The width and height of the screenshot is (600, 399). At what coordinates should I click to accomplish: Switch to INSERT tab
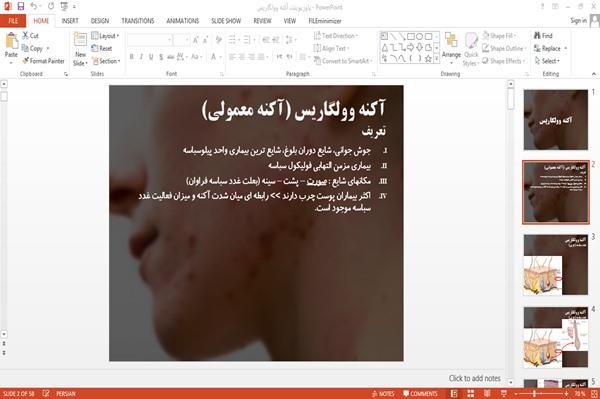pos(70,21)
